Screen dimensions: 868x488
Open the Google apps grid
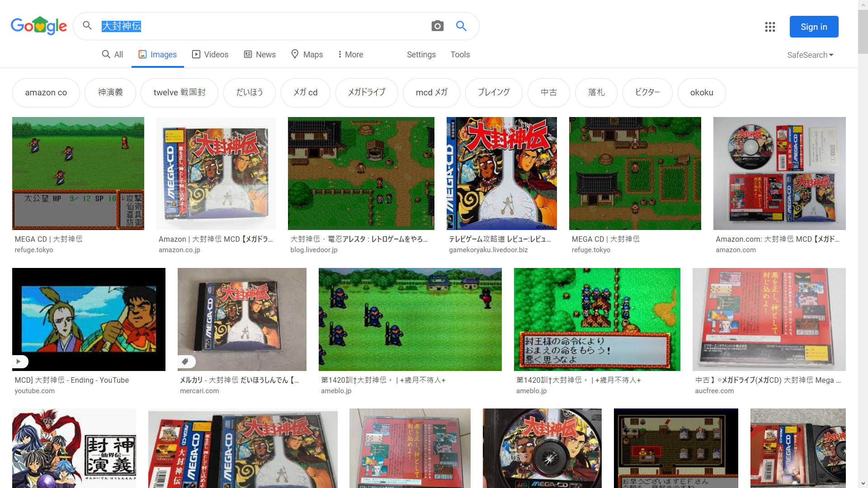point(770,27)
